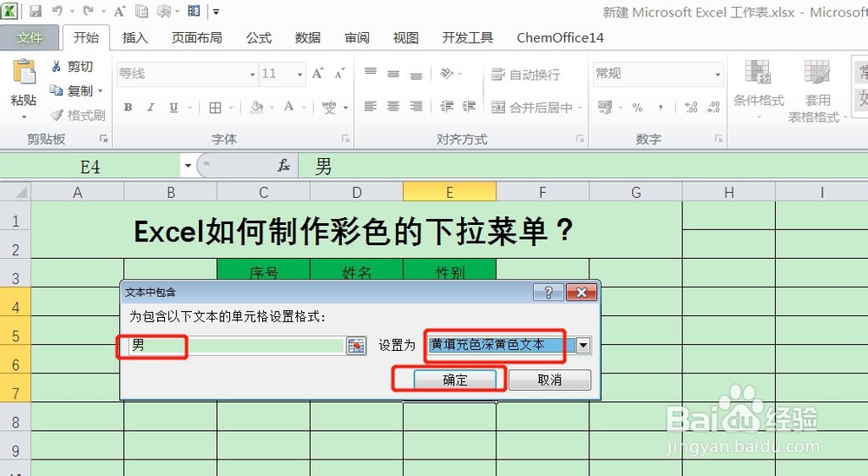Click the Undo arrow icon

pos(57,10)
